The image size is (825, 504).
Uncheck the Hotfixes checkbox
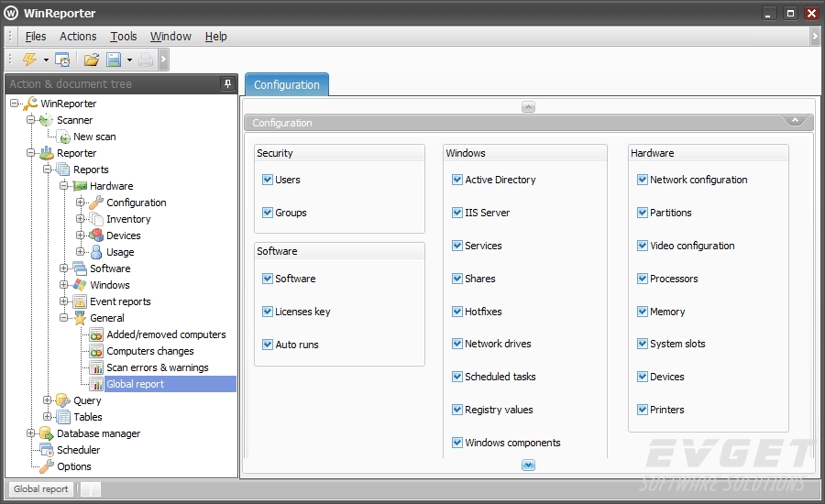tap(457, 312)
